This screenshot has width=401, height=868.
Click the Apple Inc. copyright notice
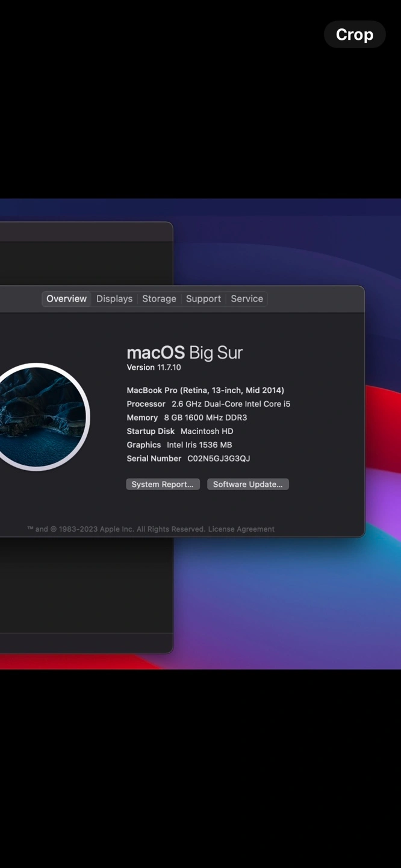[x=116, y=529]
